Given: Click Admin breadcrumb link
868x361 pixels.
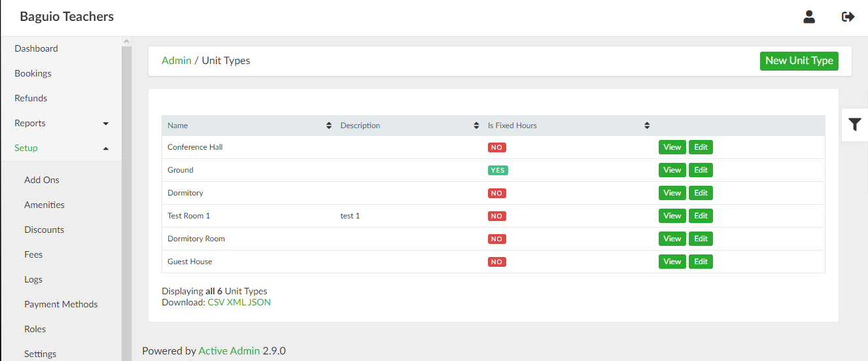Looking at the screenshot, I should tap(176, 61).
